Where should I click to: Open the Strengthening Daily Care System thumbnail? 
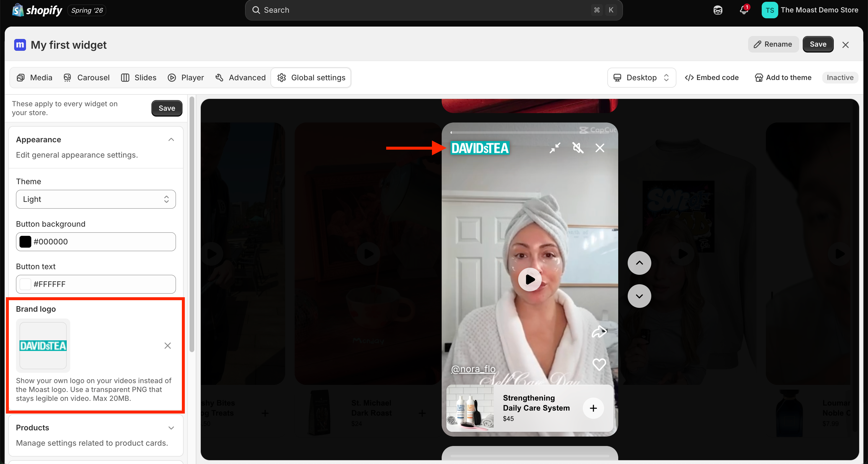coord(470,408)
